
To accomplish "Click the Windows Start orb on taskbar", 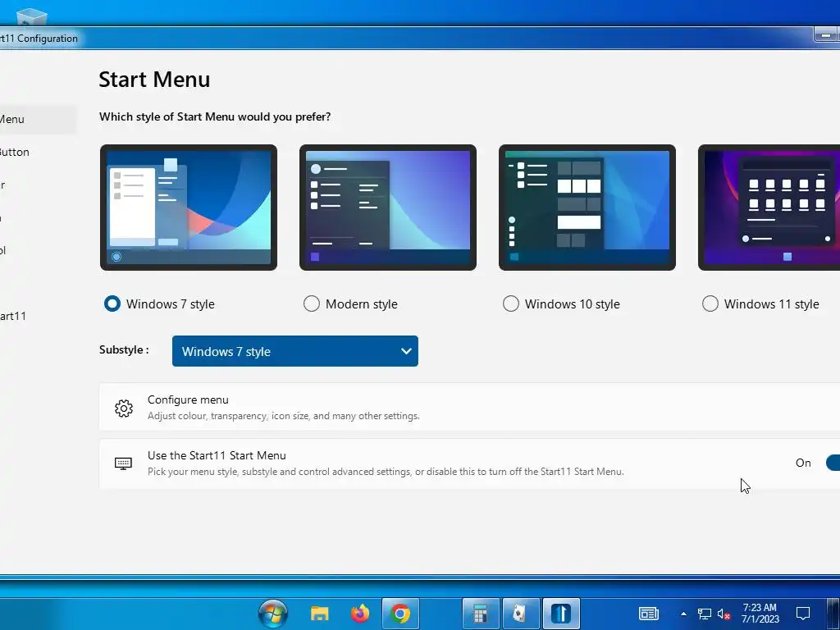I will point(272,614).
